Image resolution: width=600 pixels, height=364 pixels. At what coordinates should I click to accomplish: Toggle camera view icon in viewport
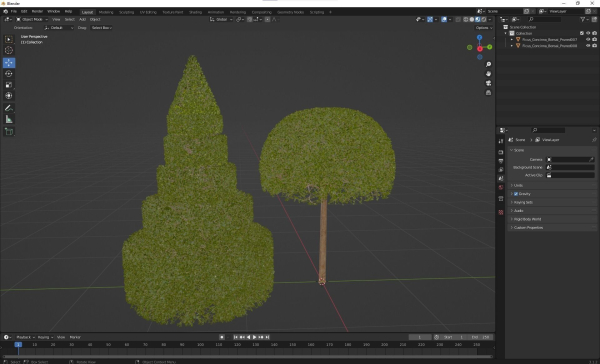(x=488, y=83)
